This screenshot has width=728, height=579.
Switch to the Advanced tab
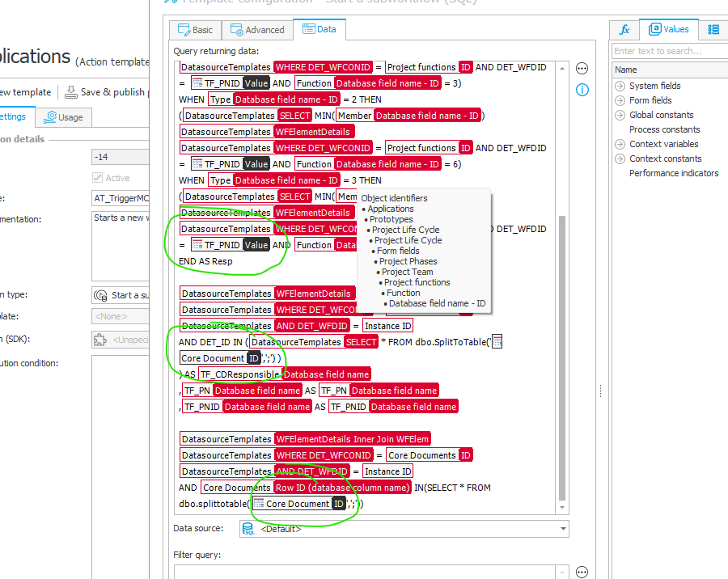257,30
